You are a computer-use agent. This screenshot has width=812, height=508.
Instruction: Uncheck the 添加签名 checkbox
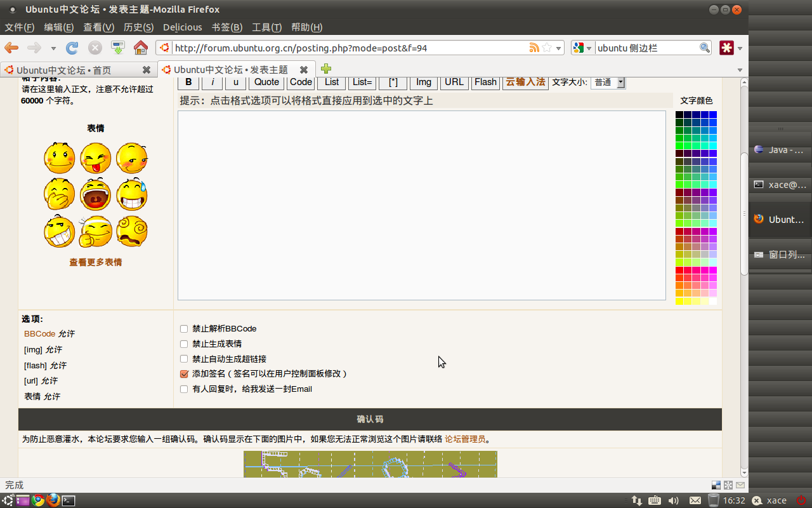pyautogui.click(x=184, y=374)
